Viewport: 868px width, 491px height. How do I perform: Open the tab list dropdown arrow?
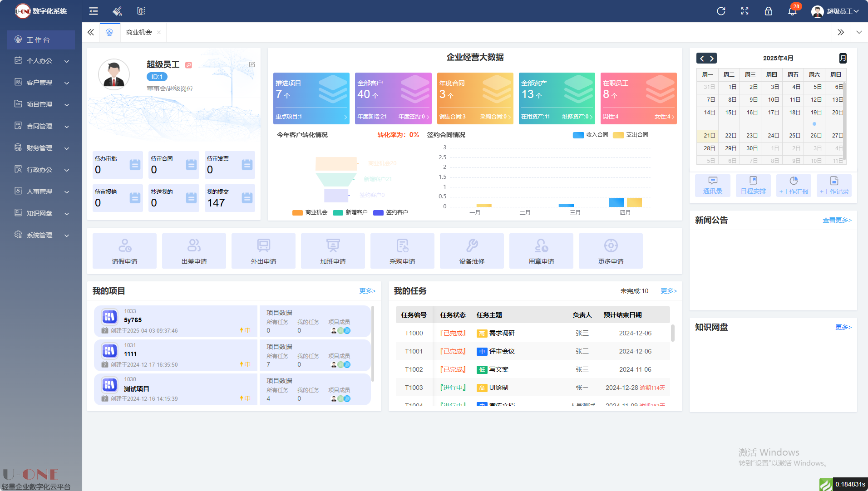[859, 32]
